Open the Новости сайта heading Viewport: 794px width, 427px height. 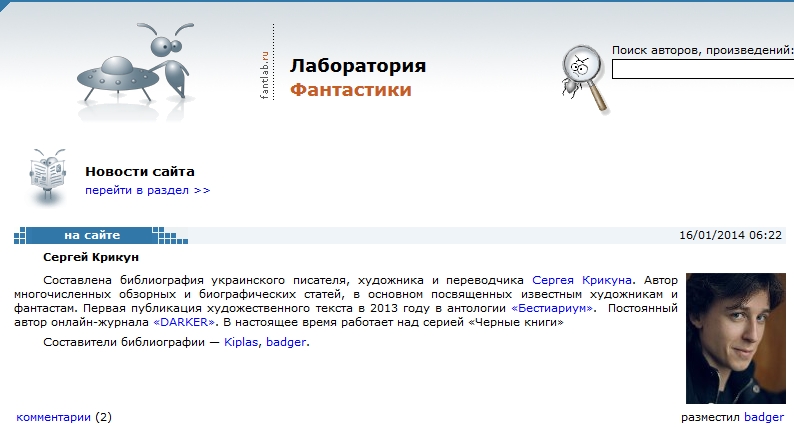pyautogui.click(x=139, y=171)
